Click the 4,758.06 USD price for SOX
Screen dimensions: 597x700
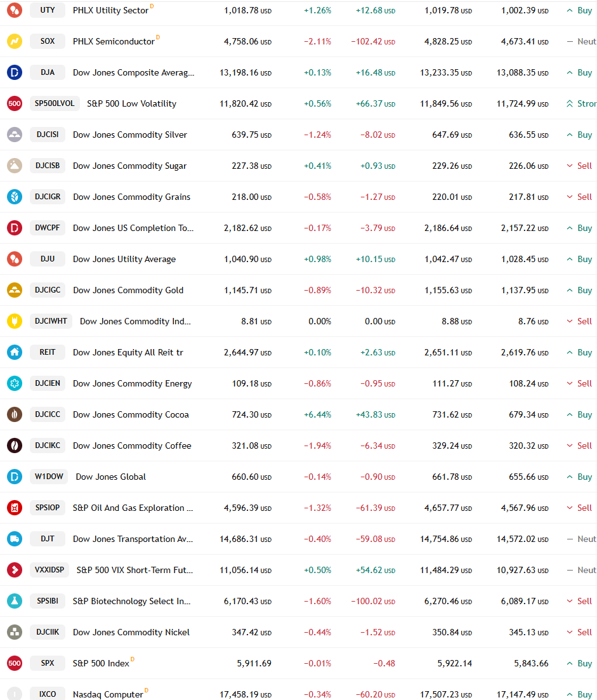pyautogui.click(x=247, y=41)
